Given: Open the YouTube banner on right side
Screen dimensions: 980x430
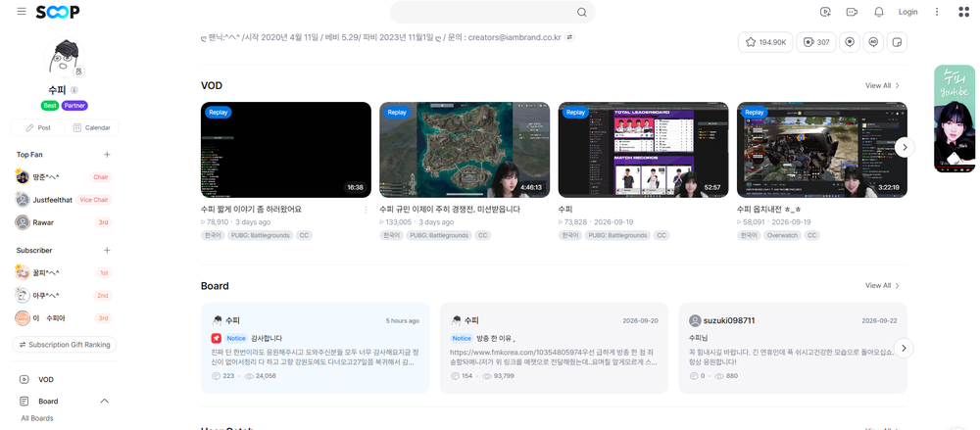Looking at the screenshot, I should (x=955, y=119).
